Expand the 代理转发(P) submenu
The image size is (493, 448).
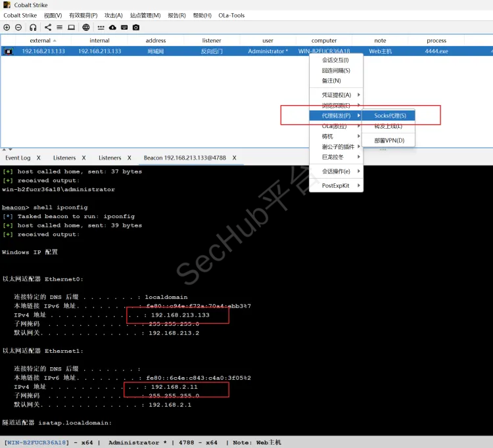[x=336, y=116]
